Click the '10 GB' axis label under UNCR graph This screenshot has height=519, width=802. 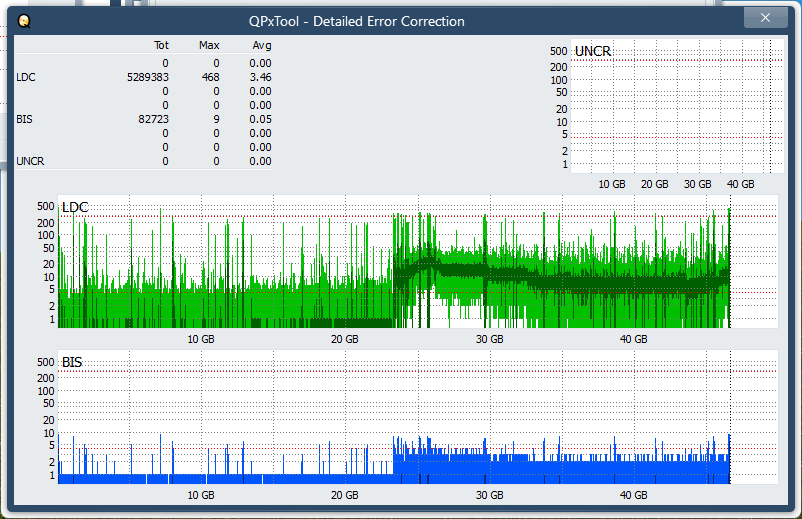tap(612, 184)
